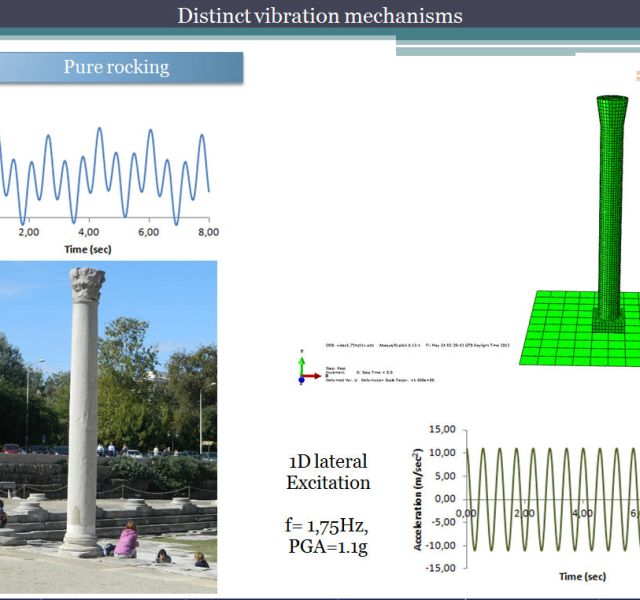The height and width of the screenshot is (600, 640).
Task: Click "Time (sec)" label below blue waveform
Action: click(x=88, y=249)
